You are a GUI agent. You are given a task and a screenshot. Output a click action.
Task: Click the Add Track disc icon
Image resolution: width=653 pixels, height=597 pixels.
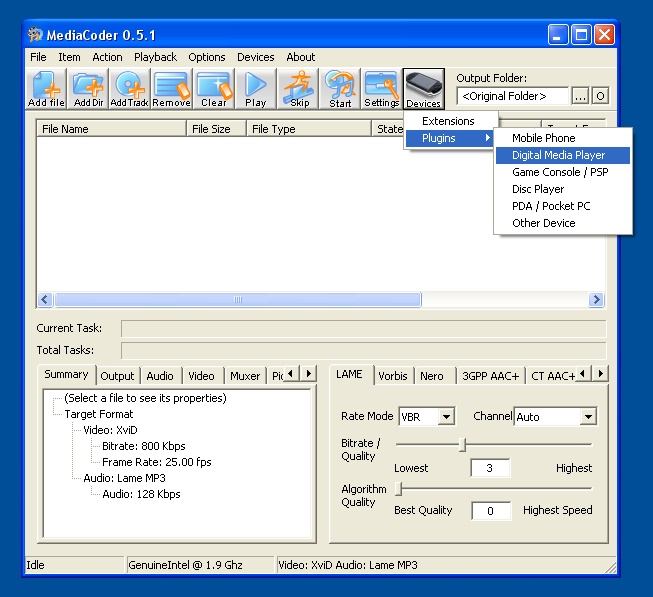[x=130, y=89]
